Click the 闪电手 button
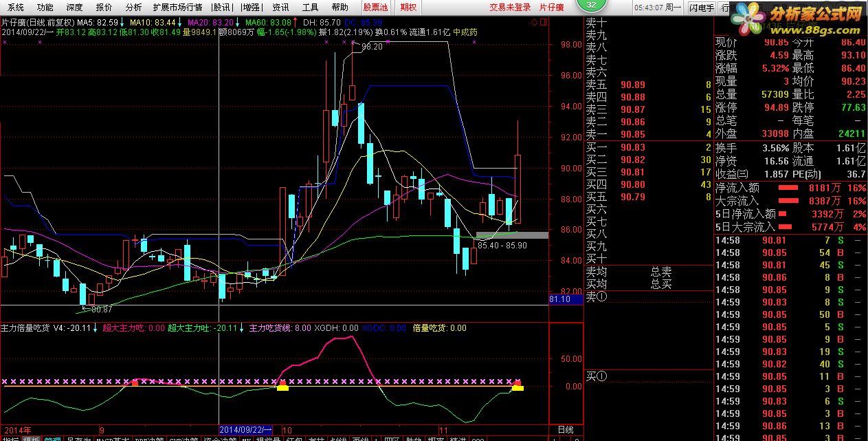Screen dimensions: 868x441 [x=702, y=8]
